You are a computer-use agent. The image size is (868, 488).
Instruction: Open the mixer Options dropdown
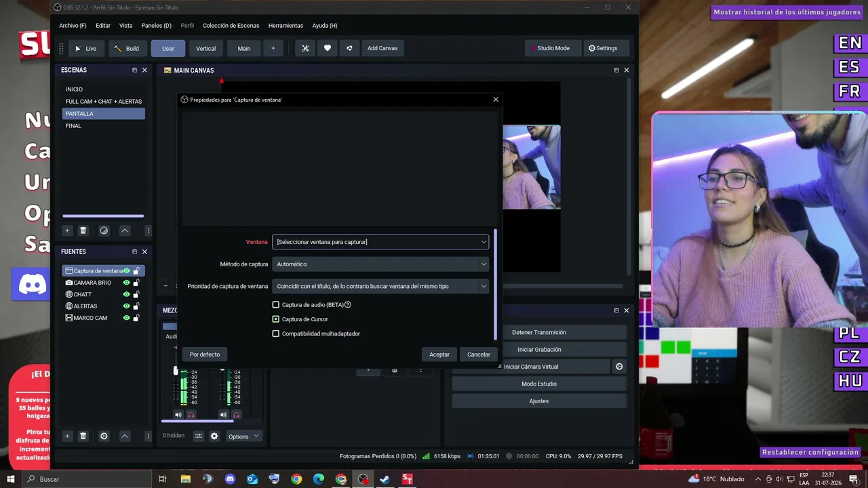point(243,436)
